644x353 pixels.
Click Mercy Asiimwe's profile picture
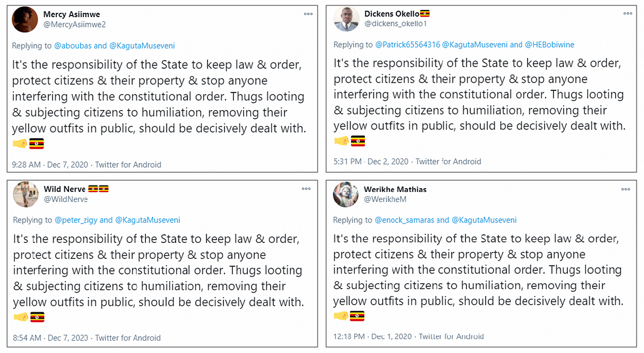(26, 19)
